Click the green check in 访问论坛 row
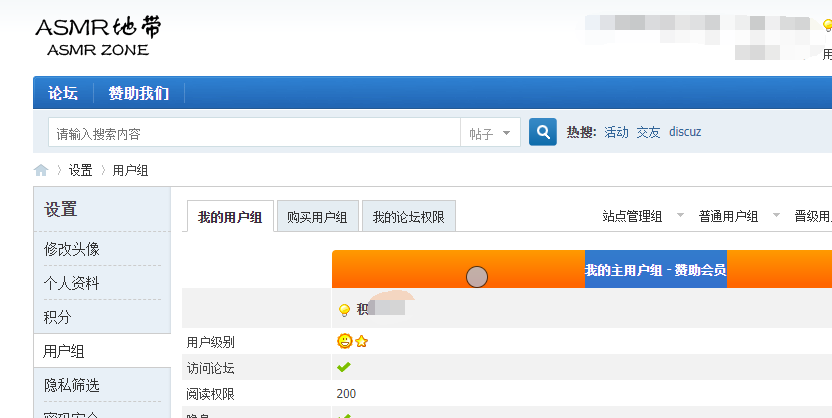This screenshot has width=832, height=418. [x=344, y=367]
